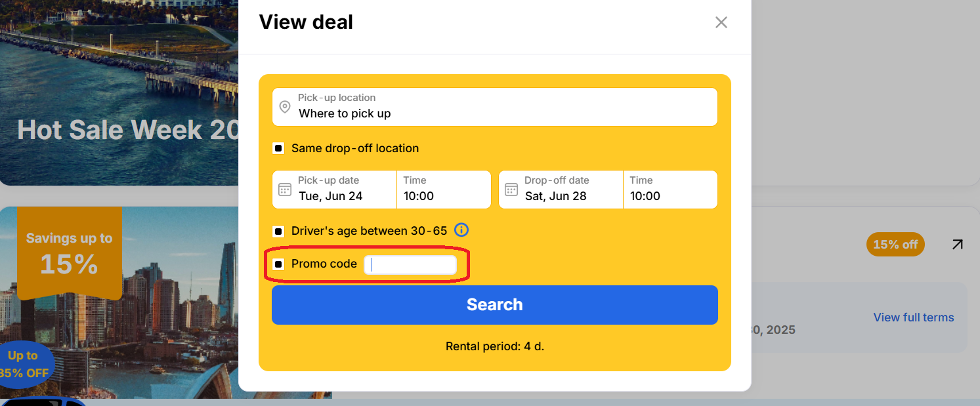
Task: Close the View deal dialog
Action: coord(721,22)
